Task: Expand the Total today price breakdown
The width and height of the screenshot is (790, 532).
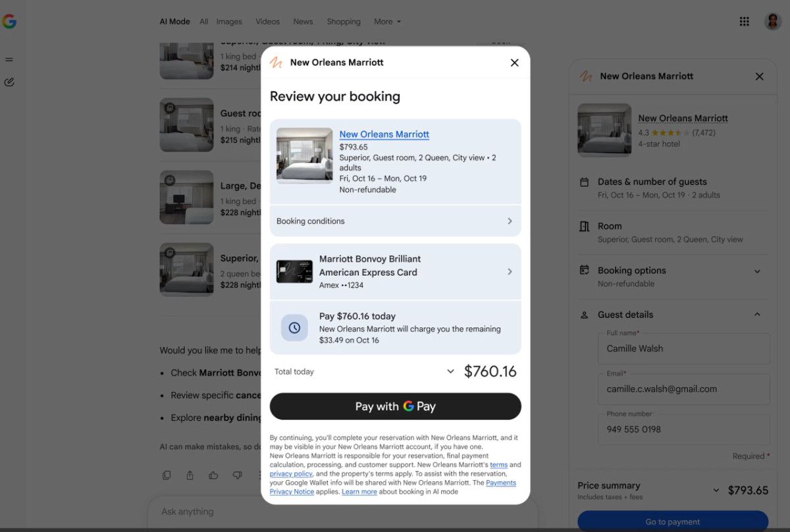Action: (x=450, y=371)
